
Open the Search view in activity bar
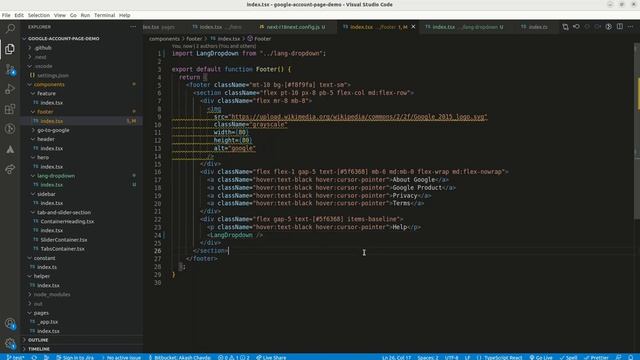coord(10,28)
